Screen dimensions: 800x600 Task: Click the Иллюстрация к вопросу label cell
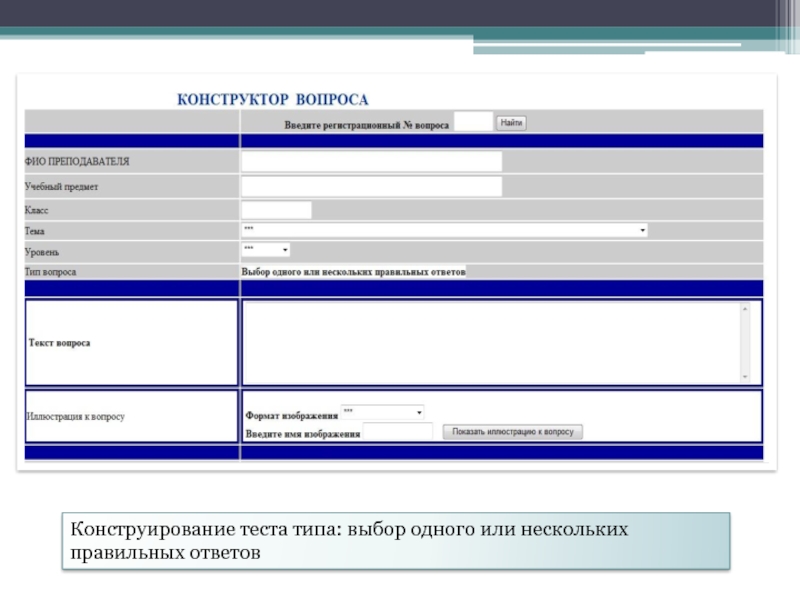pyautogui.click(x=132, y=416)
